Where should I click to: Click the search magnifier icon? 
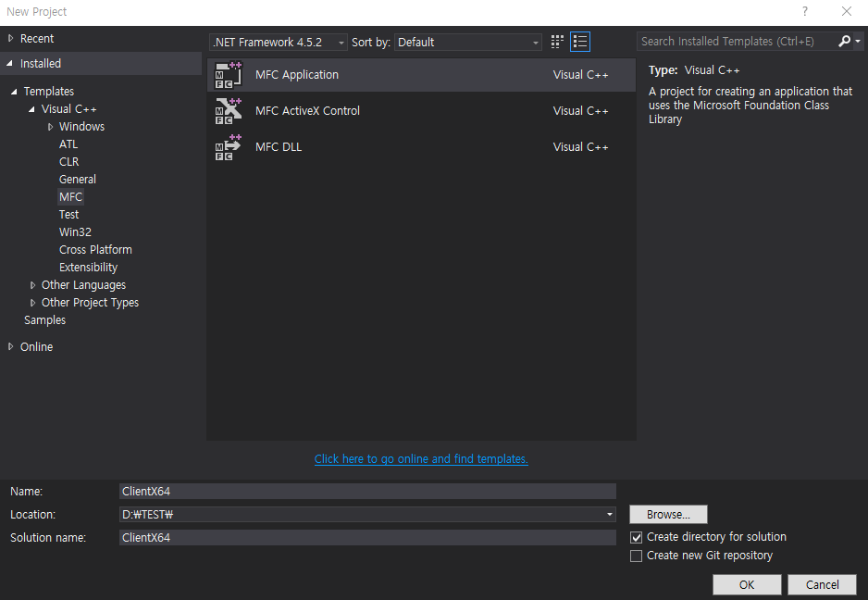pos(844,41)
